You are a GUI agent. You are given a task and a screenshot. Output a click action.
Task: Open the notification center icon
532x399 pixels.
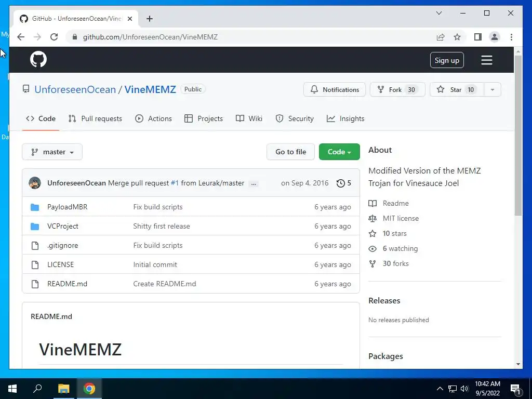coord(516,389)
